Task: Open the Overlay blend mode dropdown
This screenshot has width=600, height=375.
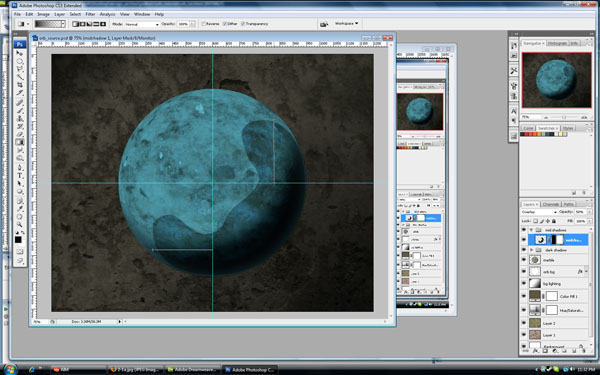Action: 539,212
